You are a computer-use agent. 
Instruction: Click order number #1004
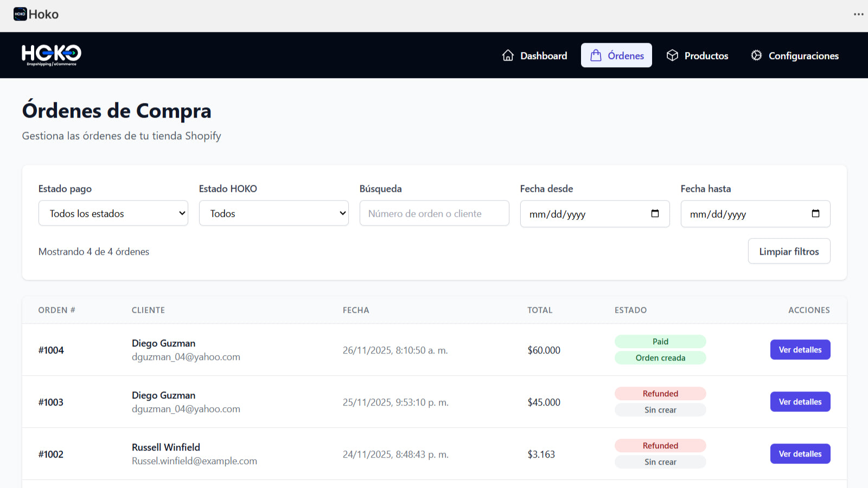[51, 350]
